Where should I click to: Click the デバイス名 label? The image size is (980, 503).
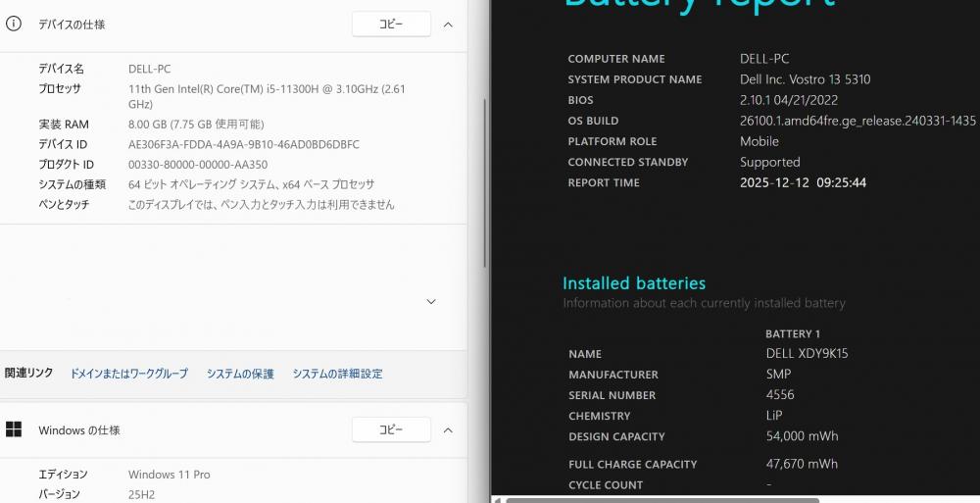pyautogui.click(x=61, y=69)
